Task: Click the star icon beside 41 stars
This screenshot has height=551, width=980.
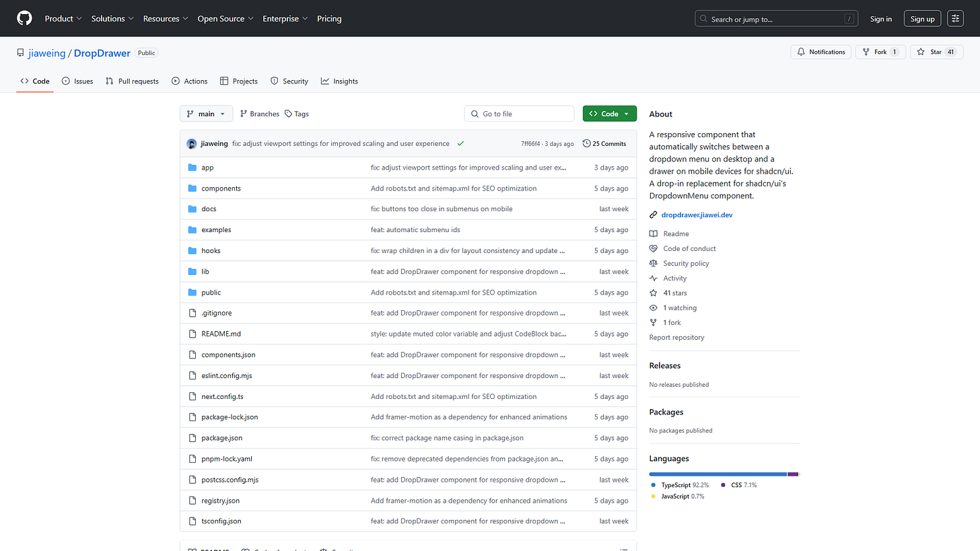Action: coord(653,293)
